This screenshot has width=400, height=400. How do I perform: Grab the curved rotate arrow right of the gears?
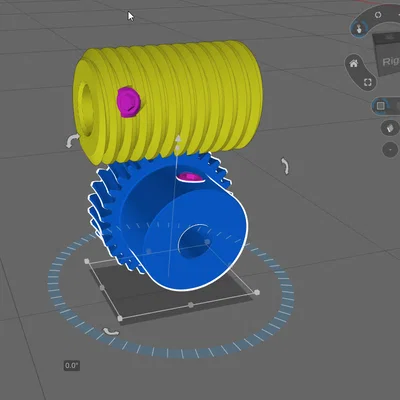coord(285,166)
